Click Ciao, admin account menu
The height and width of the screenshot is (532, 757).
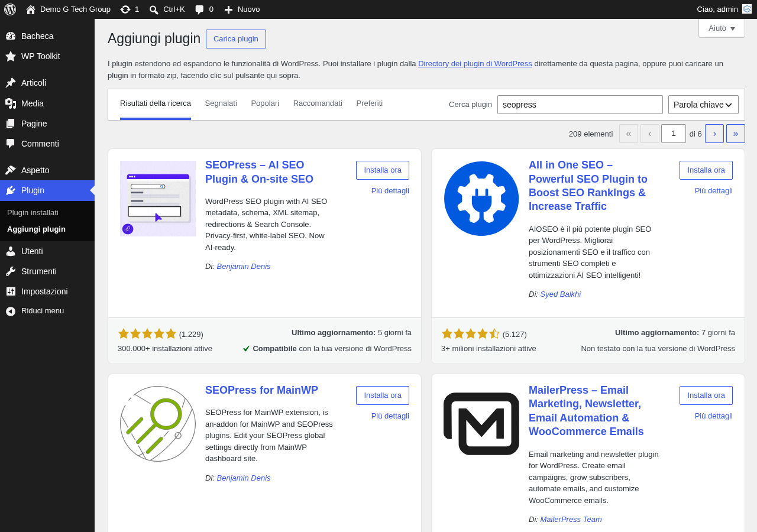click(x=724, y=9)
